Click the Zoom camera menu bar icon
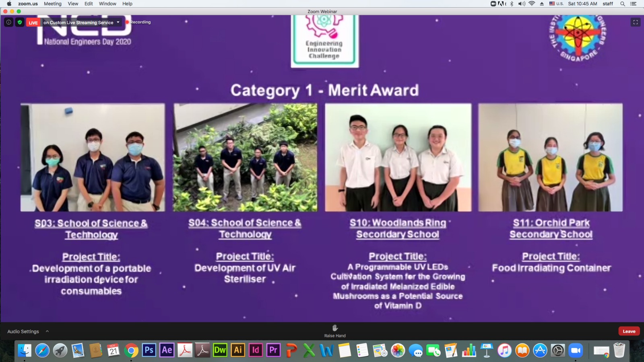This screenshot has height=362, width=644. pos(493,4)
